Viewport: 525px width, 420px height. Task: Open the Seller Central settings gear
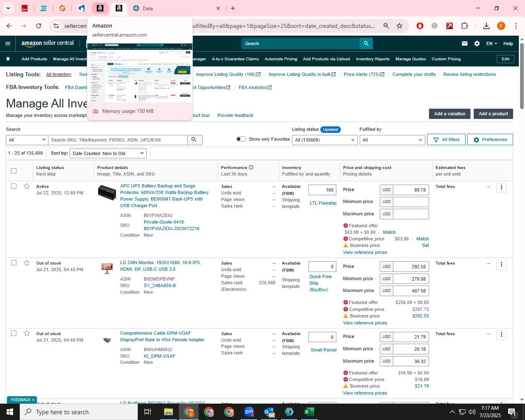[x=477, y=43]
